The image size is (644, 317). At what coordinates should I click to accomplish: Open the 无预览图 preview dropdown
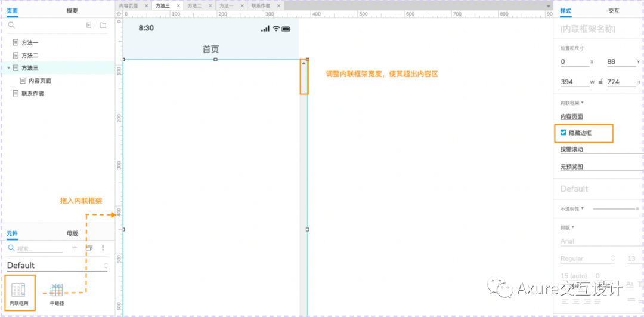[602, 167]
